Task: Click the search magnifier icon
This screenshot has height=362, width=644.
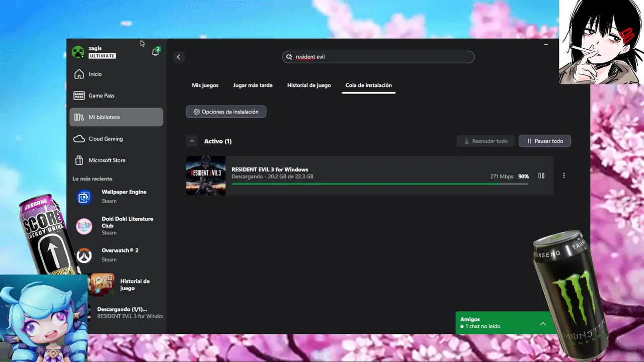Action: tap(289, 57)
